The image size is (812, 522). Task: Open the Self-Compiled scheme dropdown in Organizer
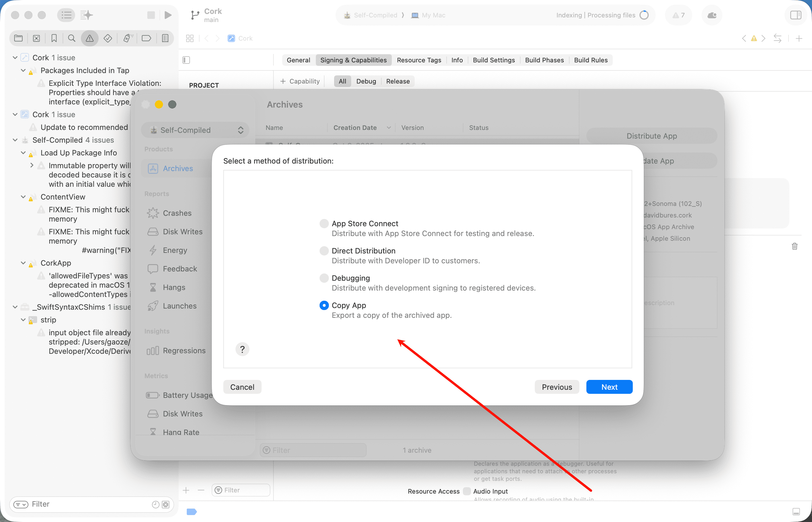pyautogui.click(x=195, y=130)
